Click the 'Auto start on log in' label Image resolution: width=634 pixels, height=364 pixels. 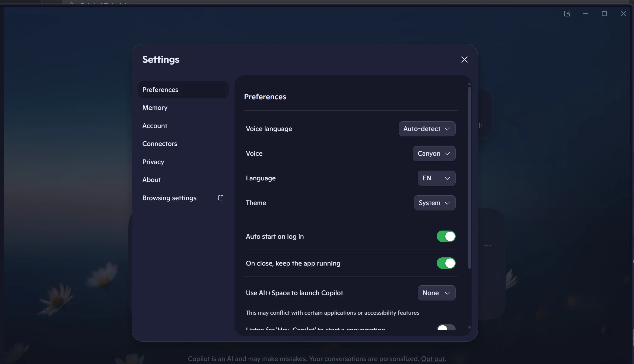pos(275,237)
